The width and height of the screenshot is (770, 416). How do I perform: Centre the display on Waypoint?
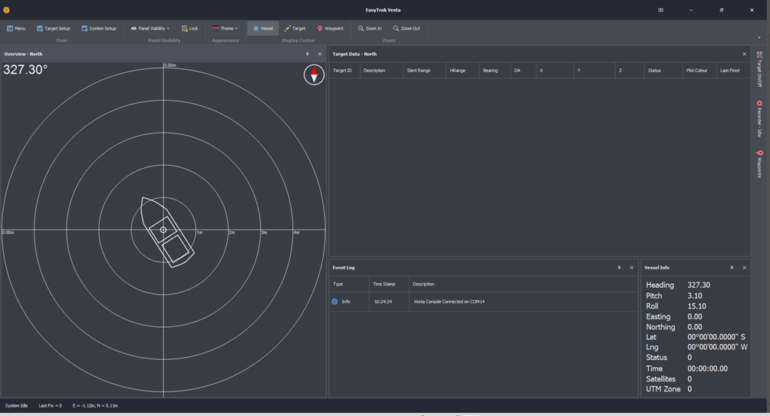point(330,28)
